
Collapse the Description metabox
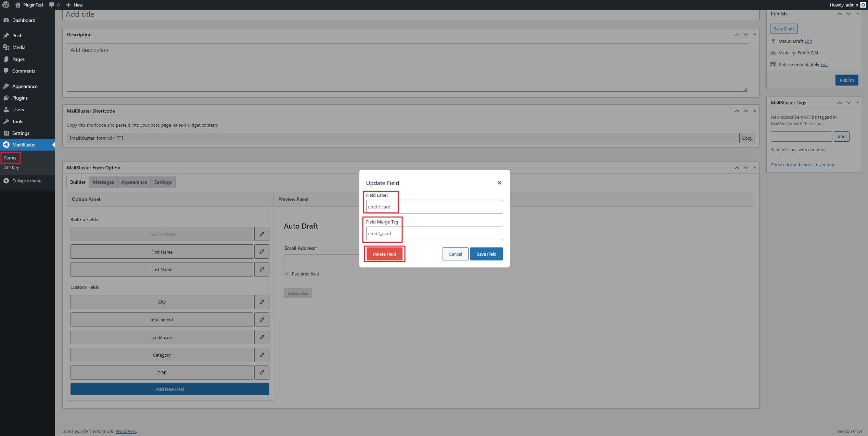pos(755,34)
